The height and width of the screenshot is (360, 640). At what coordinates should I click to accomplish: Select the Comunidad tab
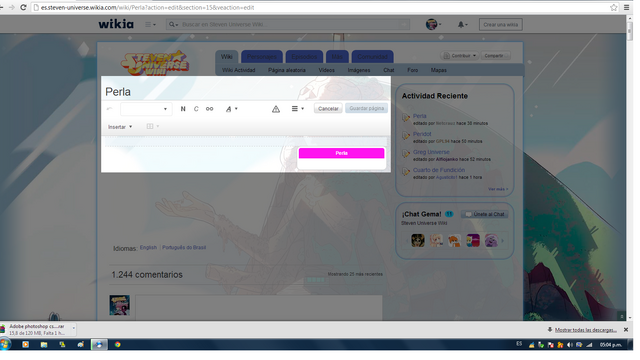tap(372, 57)
